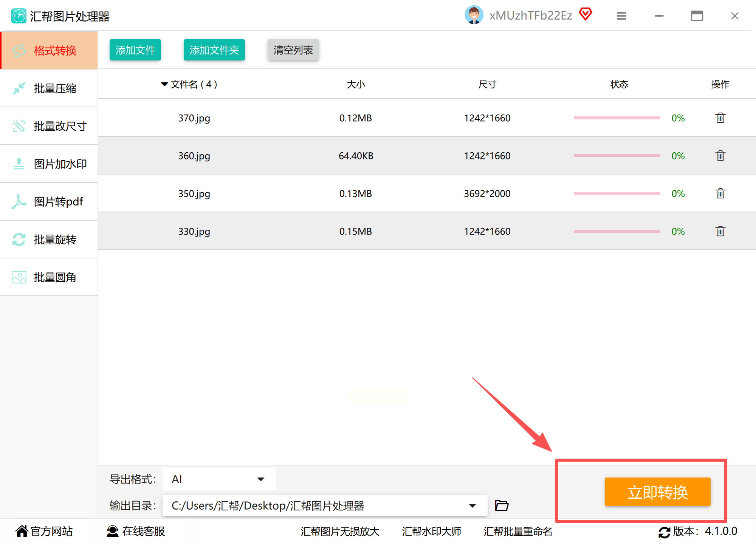Open the hamburger menu icon
Viewport: 756px width, 544px height.
[621, 16]
